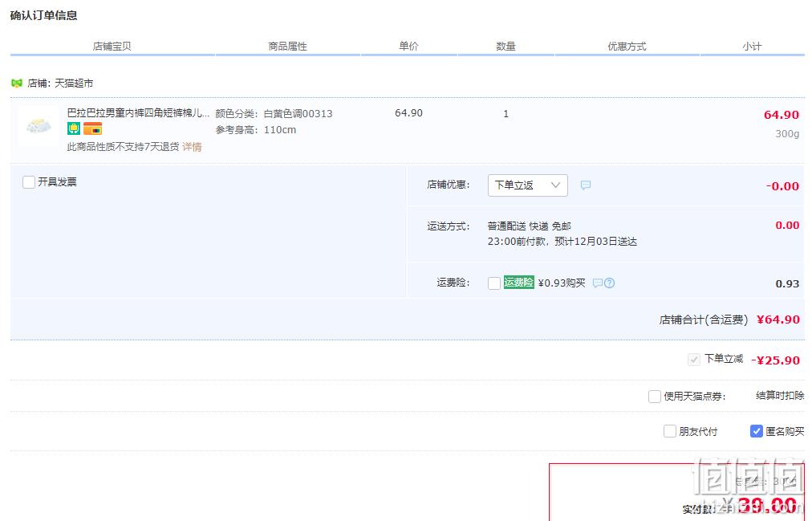Tick the 开具发票 invoice checkbox

click(29, 181)
